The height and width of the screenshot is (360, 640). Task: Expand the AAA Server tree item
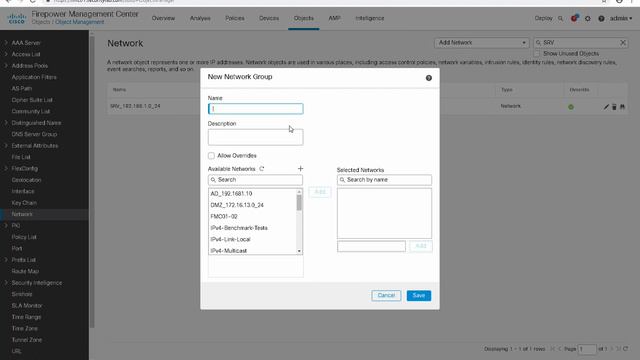[6, 42]
